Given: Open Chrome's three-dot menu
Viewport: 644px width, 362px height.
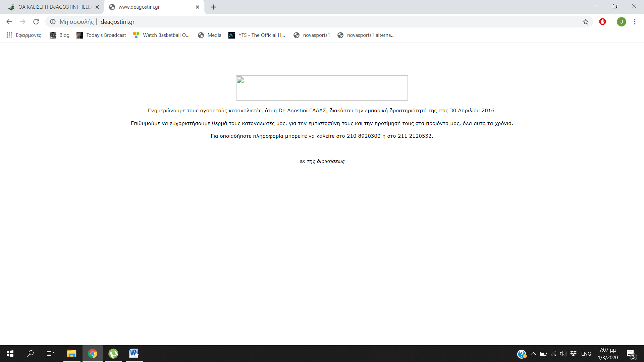Looking at the screenshot, I should click(635, 22).
